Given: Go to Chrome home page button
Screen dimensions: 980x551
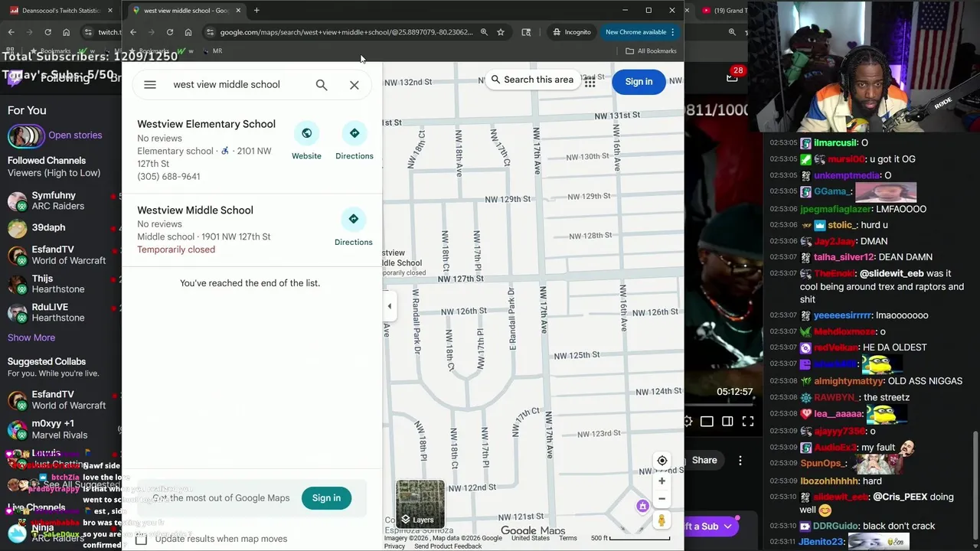Looking at the screenshot, I should click(x=188, y=32).
